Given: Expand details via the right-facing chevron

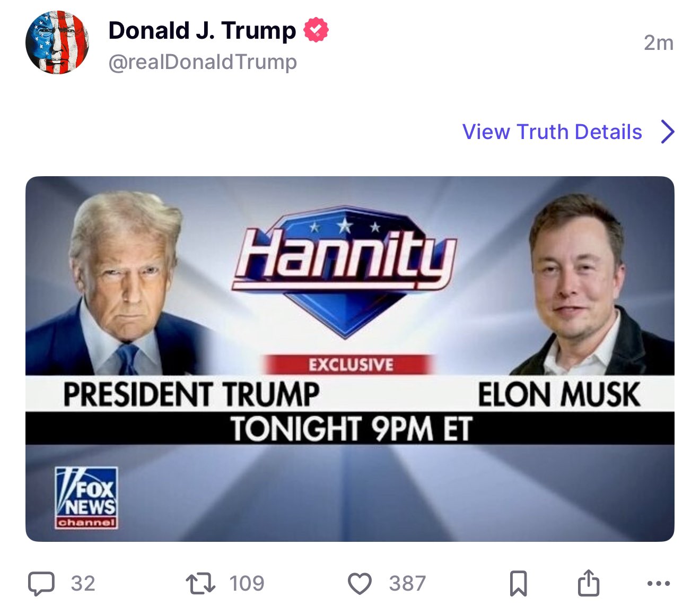Looking at the screenshot, I should coord(667,131).
